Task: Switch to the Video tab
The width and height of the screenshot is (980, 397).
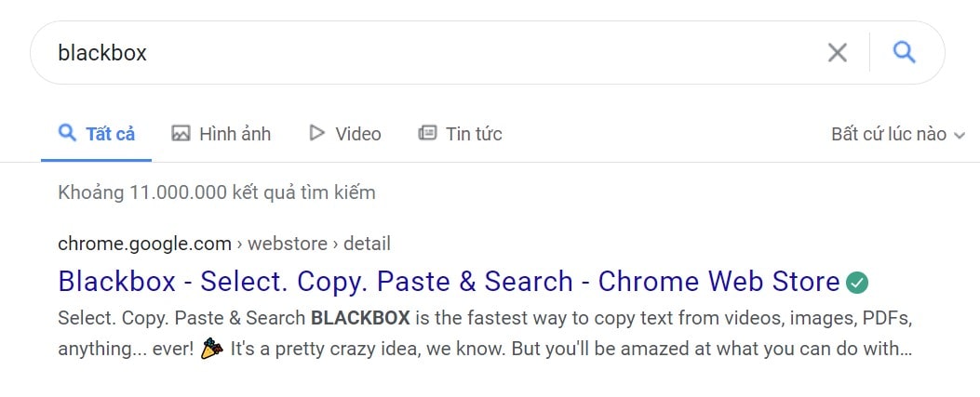Action: click(x=345, y=134)
